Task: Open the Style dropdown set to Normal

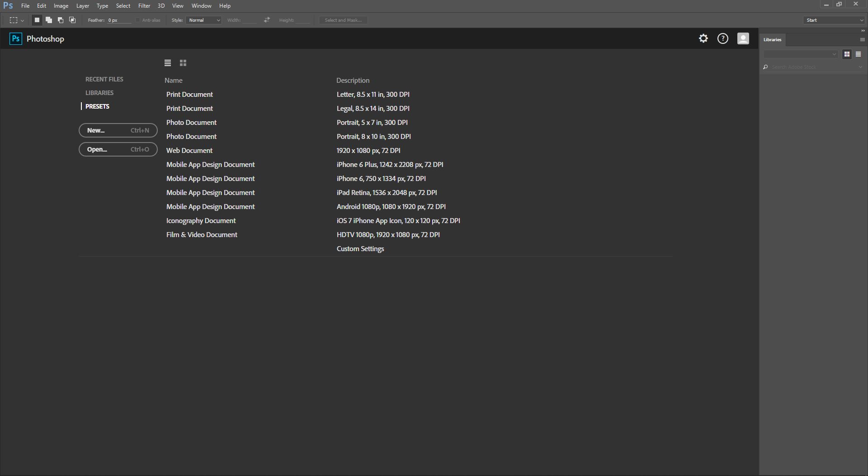Action: click(203, 20)
